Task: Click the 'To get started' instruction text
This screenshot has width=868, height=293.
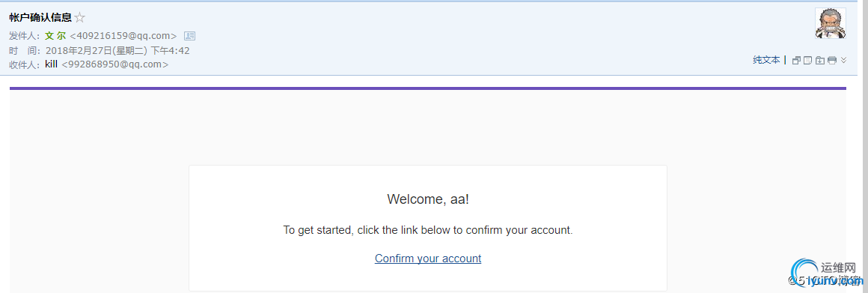Action: (428, 230)
